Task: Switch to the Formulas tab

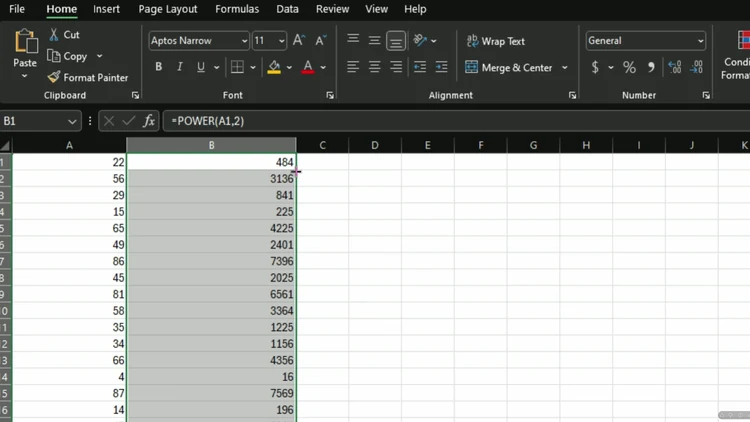Action: click(237, 9)
